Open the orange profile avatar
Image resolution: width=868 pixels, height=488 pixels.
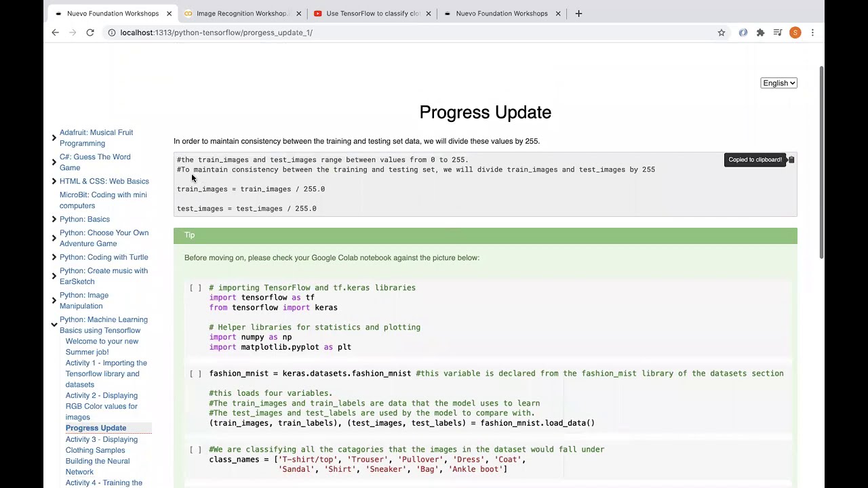click(795, 33)
